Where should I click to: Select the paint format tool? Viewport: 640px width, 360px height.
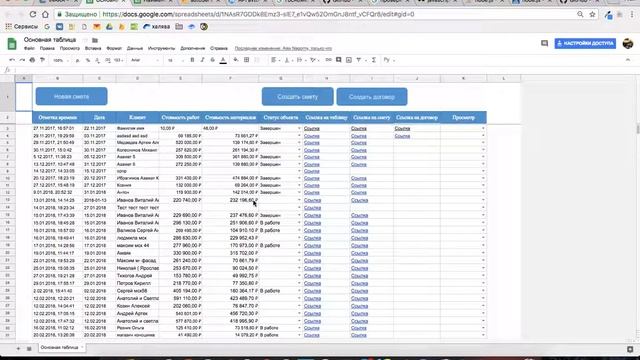click(x=42, y=60)
